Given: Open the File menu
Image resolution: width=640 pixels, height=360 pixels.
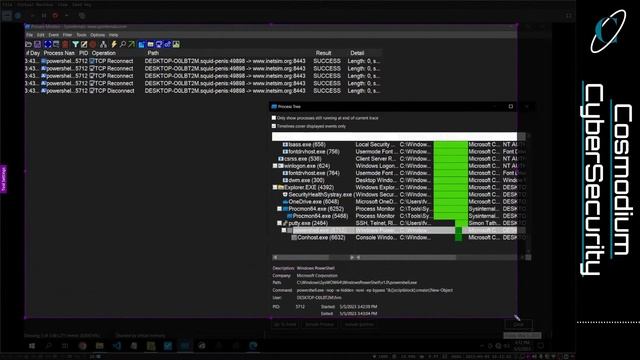Looking at the screenshot, I should pos(29,35).
